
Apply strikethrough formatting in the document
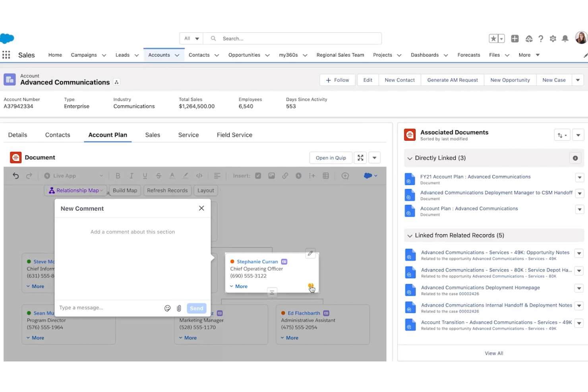pos(159,176)
